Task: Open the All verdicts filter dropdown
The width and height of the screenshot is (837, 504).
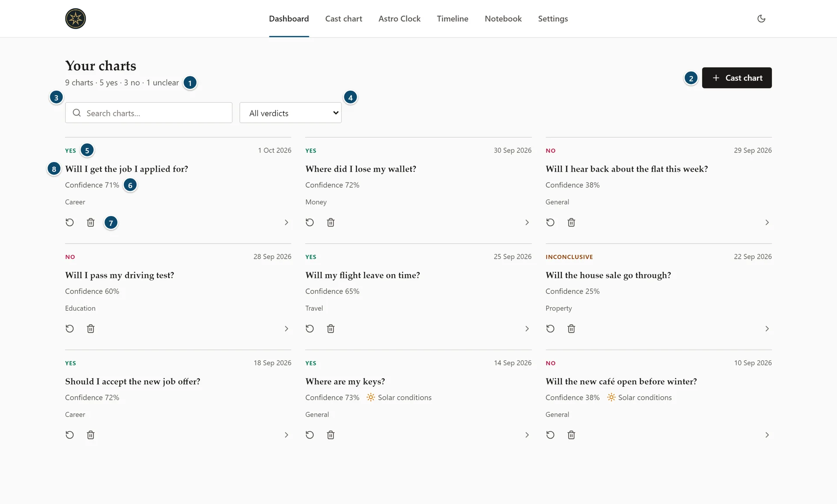Action: coord(290,113)
